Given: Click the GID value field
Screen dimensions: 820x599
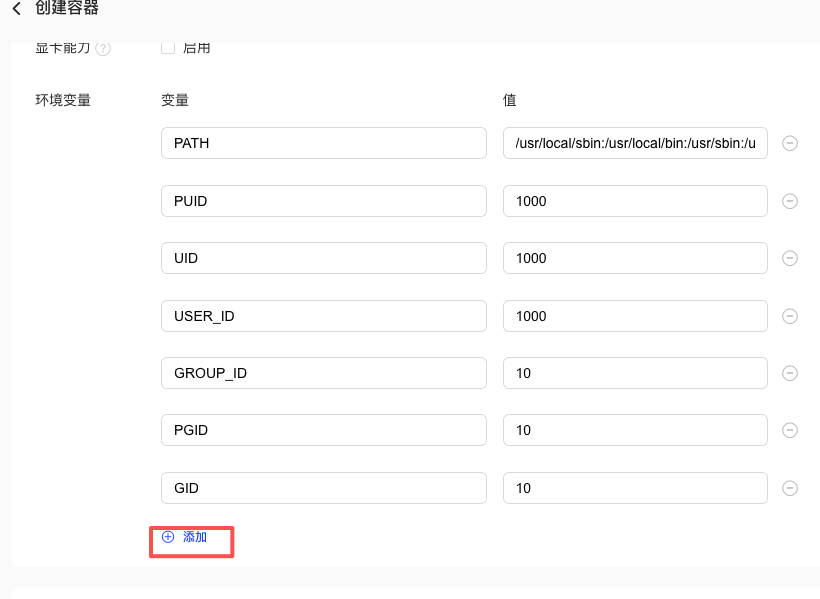Looking at the screenshot, I should (635, 488).
